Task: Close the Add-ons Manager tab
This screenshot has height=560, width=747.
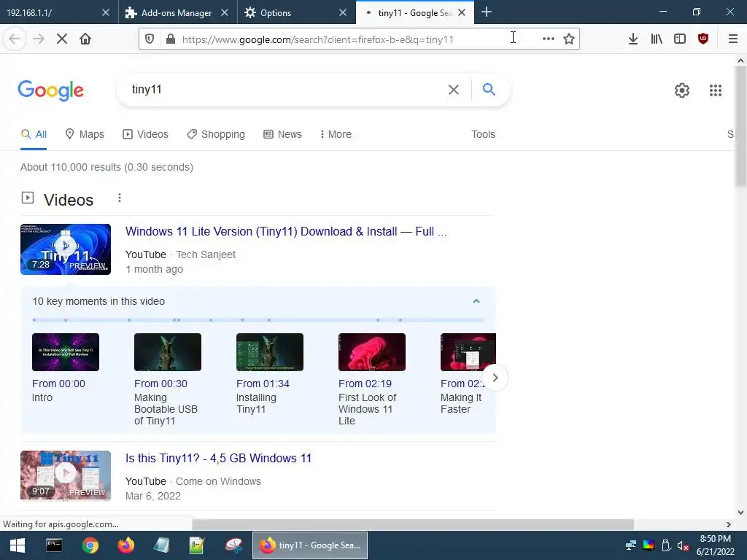Action: coord(225,12)
